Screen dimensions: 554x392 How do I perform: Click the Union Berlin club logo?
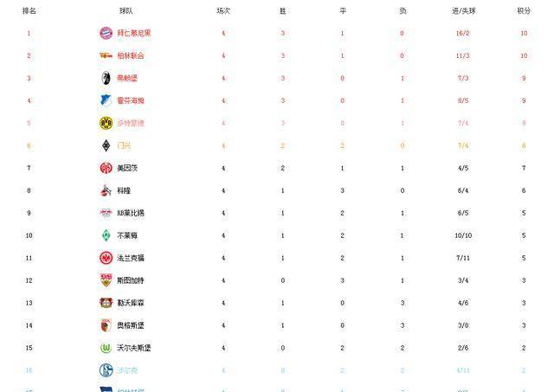106,55
